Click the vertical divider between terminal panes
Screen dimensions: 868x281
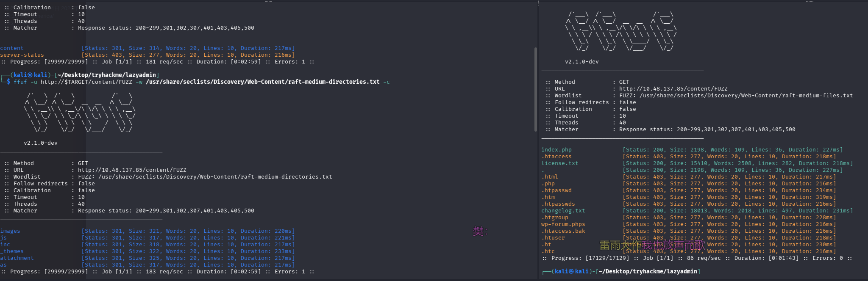(539, 140)
